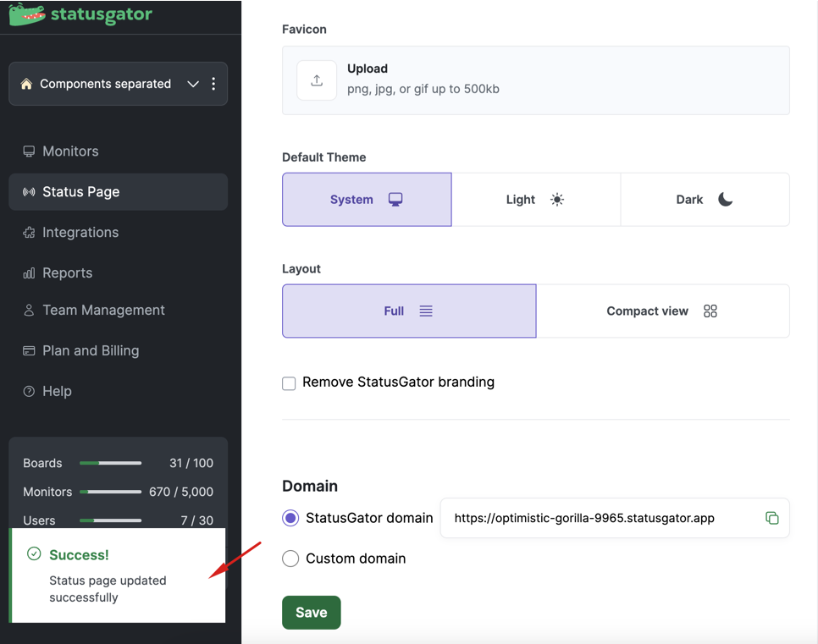The height and width of the screenshot is (644, 818).
Task: Open Integrations from the sidebar
Action: point(80,233)
